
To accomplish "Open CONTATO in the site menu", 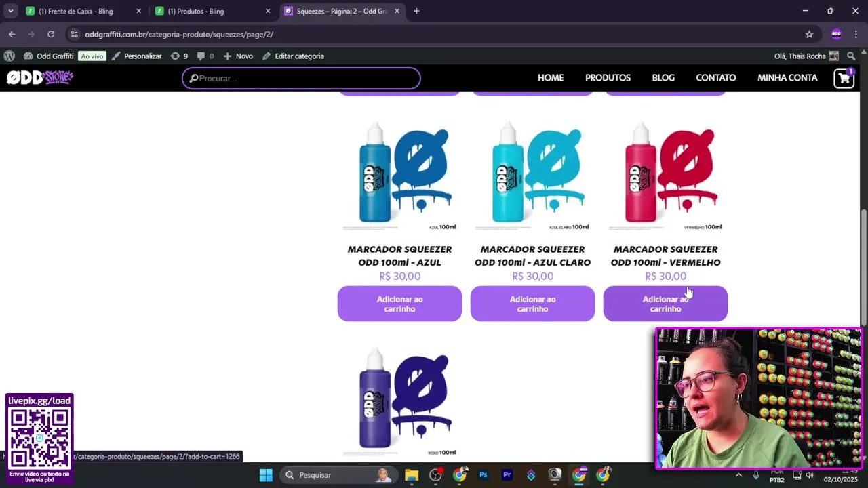I will 715,78.
